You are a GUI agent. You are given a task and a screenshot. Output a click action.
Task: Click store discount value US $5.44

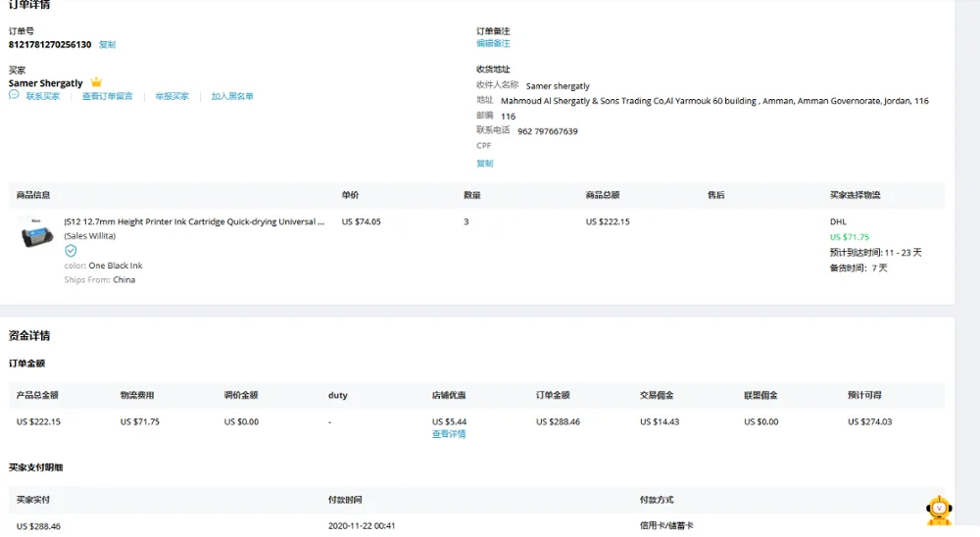click(450, 422)
